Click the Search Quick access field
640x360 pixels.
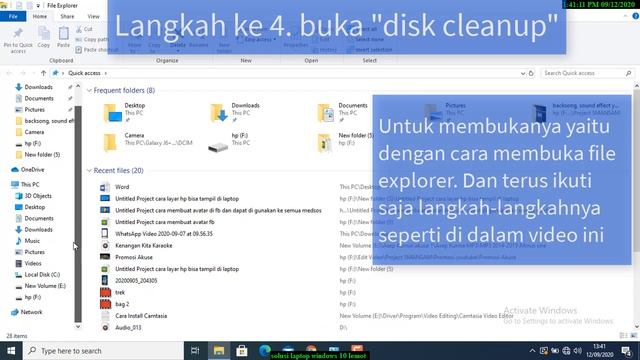[587, 73]
